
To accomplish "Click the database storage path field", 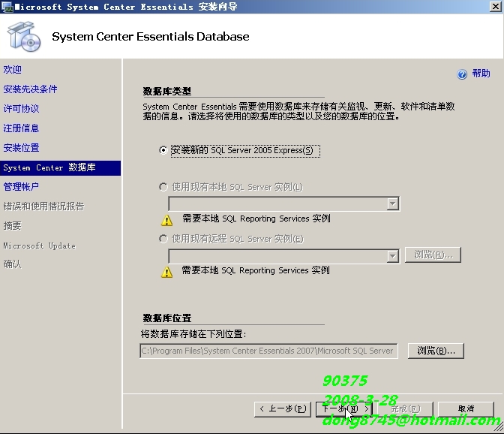I will 268,351.
